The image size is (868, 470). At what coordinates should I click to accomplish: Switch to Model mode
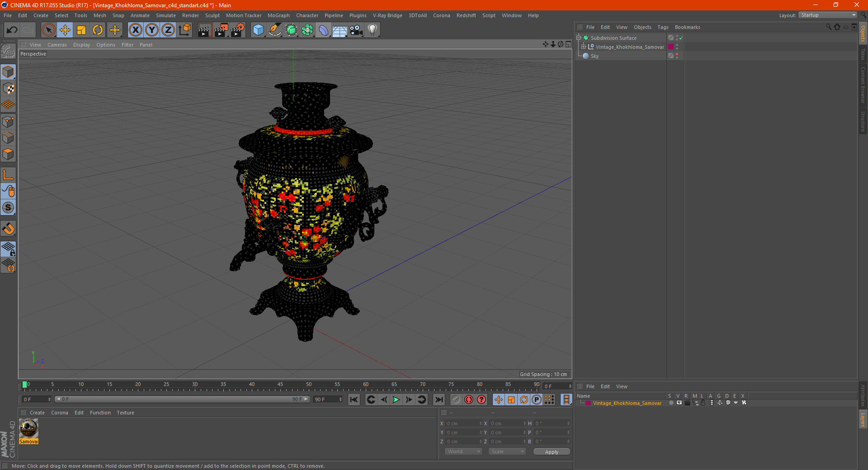[x=8, y=72]
